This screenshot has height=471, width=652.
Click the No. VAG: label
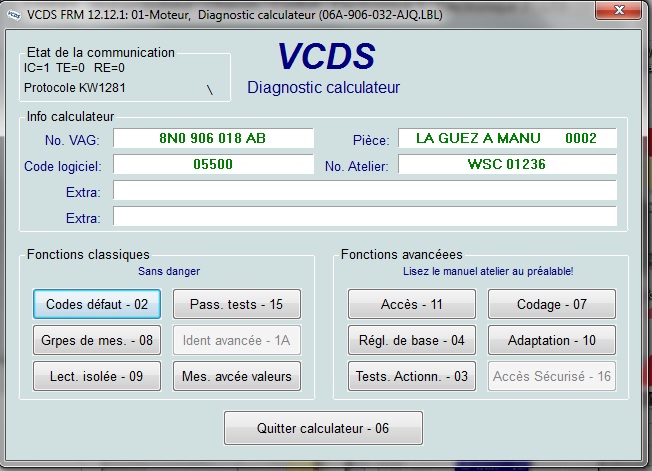pos(72,141)
